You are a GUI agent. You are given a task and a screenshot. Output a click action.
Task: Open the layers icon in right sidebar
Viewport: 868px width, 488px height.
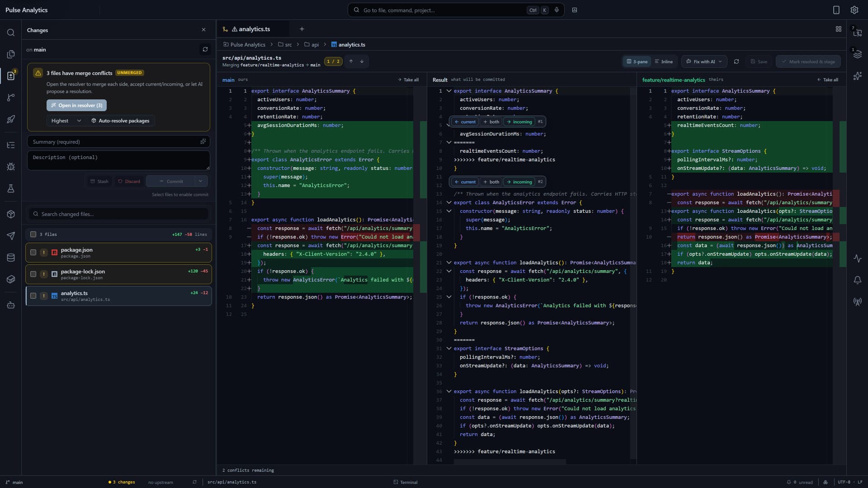click(x=857, y=54)
